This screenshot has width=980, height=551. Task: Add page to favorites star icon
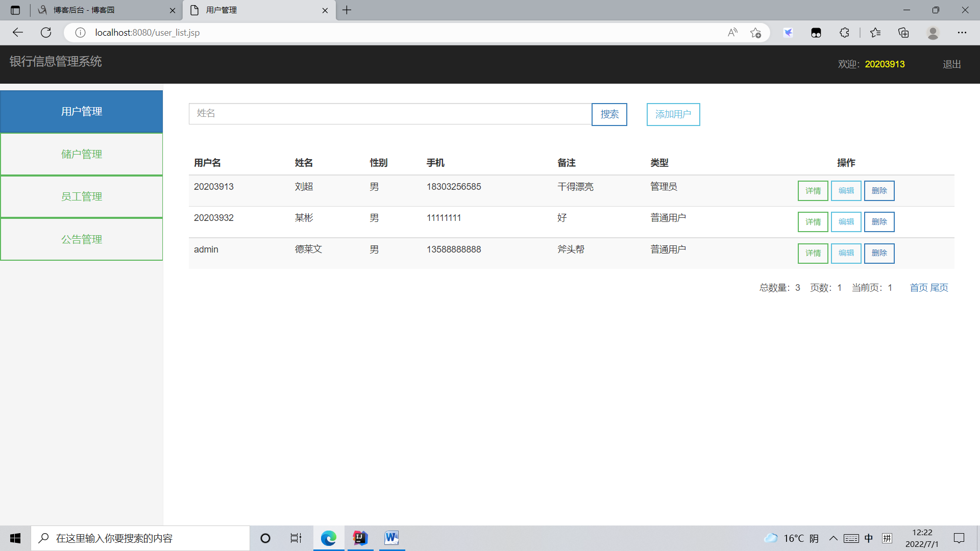pyautogui.click(x=755, y=33)
